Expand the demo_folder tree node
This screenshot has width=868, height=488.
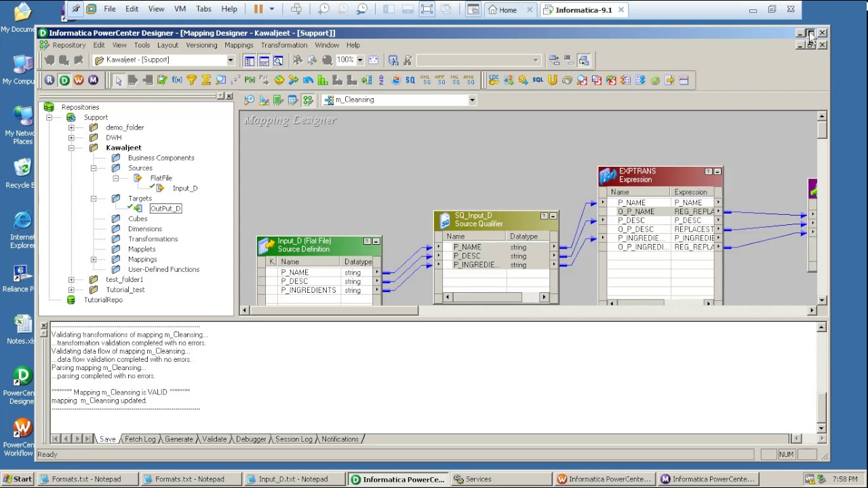click(x=71, y=127)
